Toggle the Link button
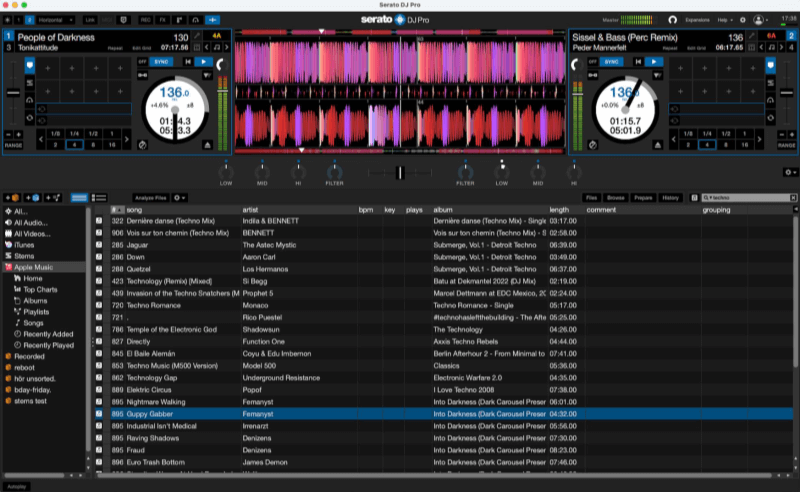The image size is (800, 492). click(x=90, y=20)
